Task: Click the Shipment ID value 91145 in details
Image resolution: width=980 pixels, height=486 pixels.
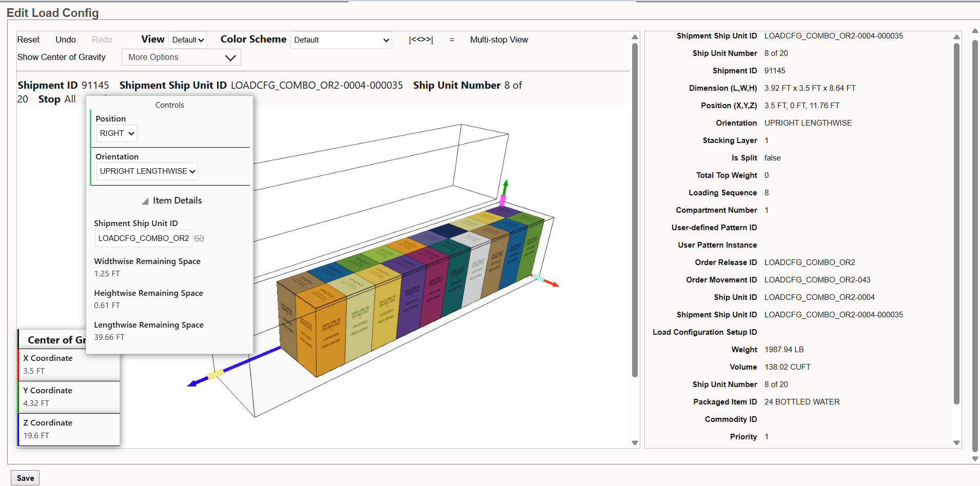Action: (x=775, y=71)
